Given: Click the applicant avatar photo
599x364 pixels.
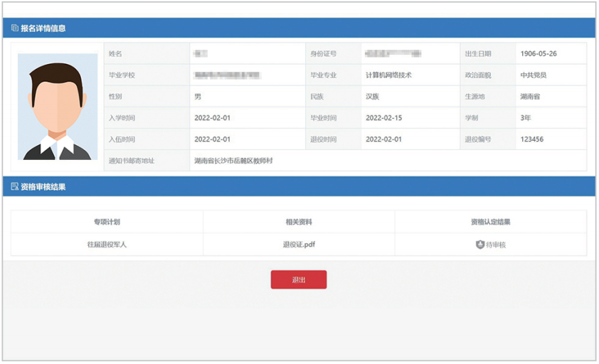Looking at the screenshot, I should [x=58, y=107].
